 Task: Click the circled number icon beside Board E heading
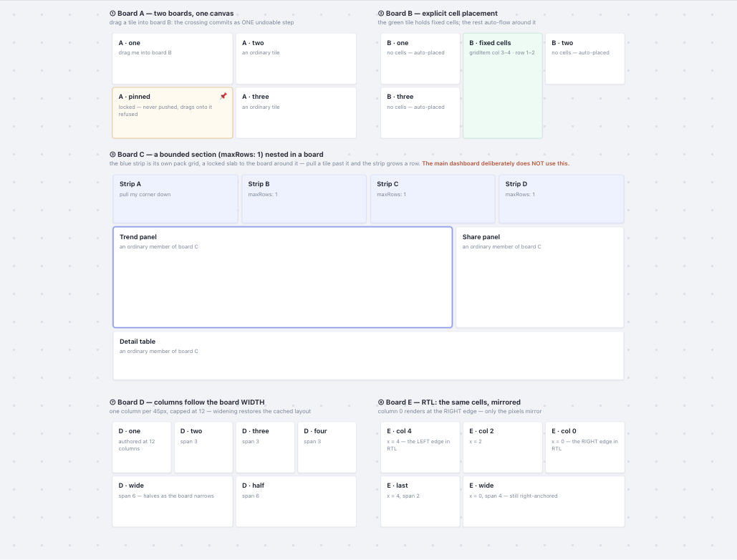point(381,402)
